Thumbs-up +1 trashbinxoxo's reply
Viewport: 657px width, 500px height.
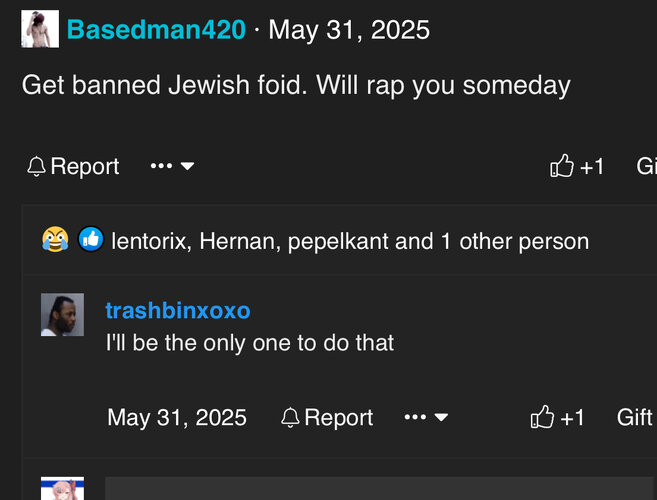pos(557,417)
